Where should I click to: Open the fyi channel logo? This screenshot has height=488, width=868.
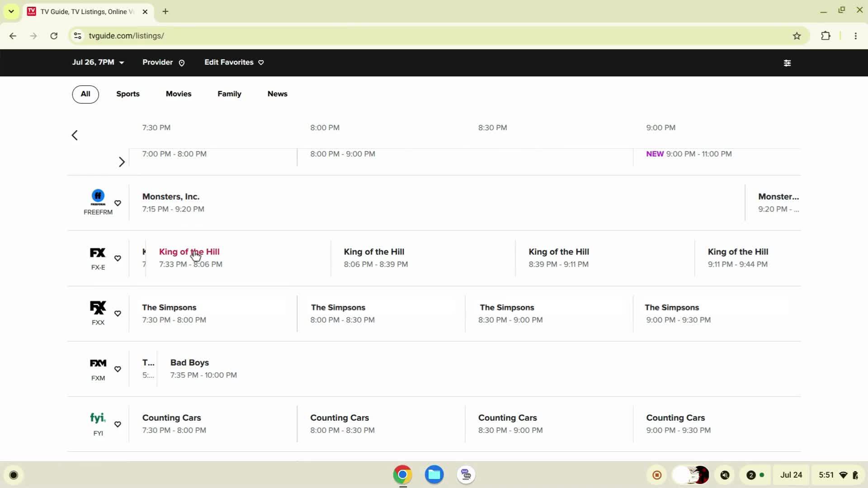coord(98,418)
